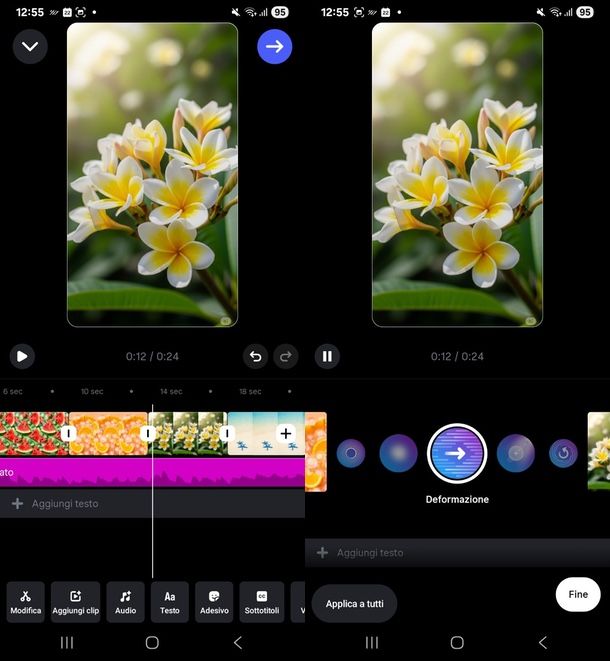
Task: Open the Modifica scissors tool
Action: [x=26, y=602]
